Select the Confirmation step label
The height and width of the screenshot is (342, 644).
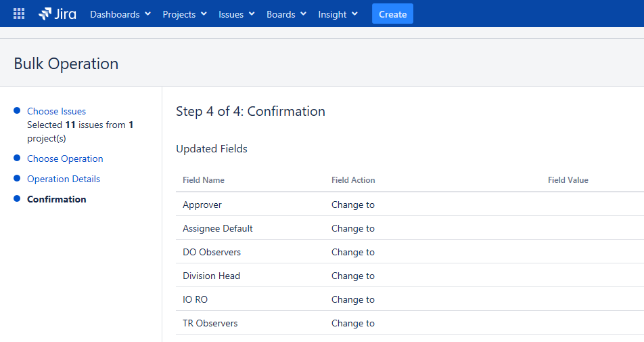point(57,199)
